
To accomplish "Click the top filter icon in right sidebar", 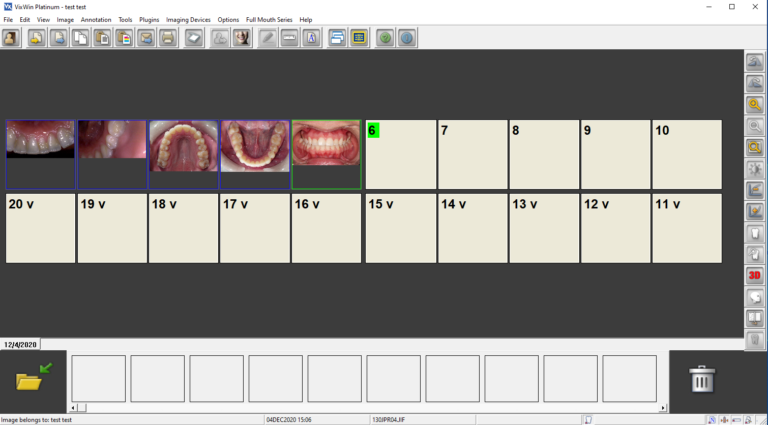I will coord(755,62).
